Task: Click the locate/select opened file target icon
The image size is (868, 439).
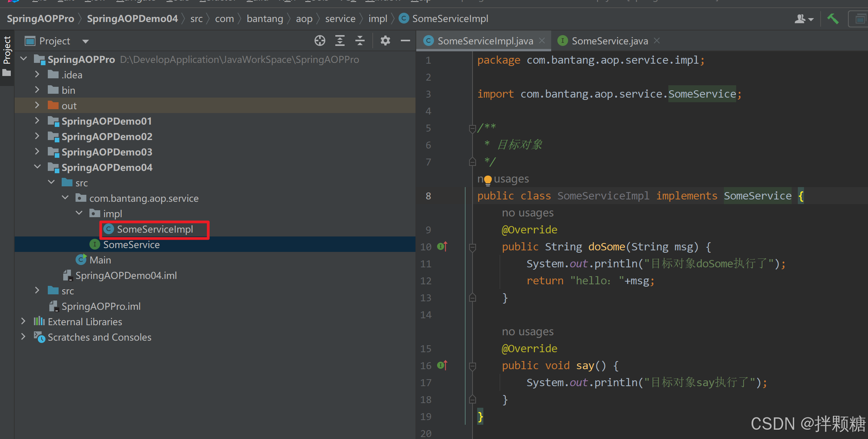Action: (x=320, y=41)
